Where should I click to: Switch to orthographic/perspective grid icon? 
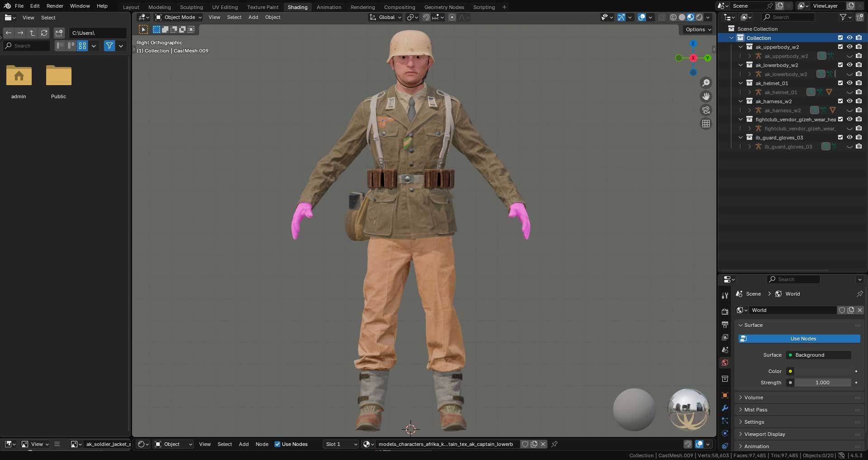(706, 124)
